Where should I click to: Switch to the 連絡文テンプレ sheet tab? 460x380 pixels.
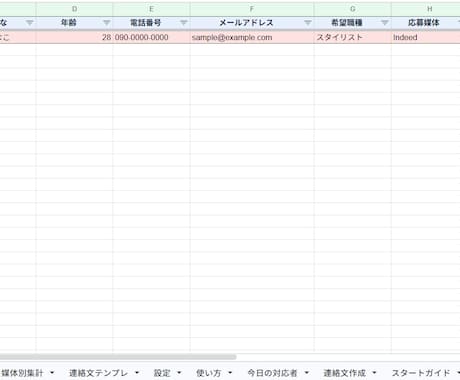click(x=98, y=373)
